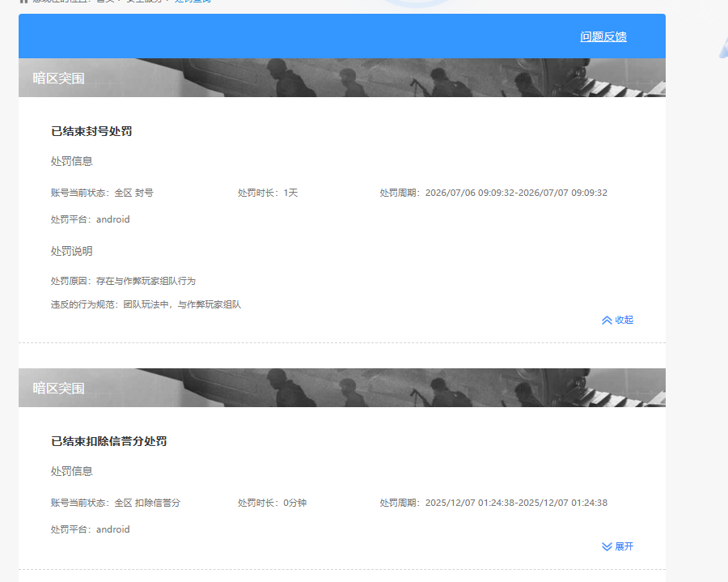Click the 2025/12/07 01:24:38 penalty period text
This screenshot has height=582, width=728.
(x=493, y=503)
